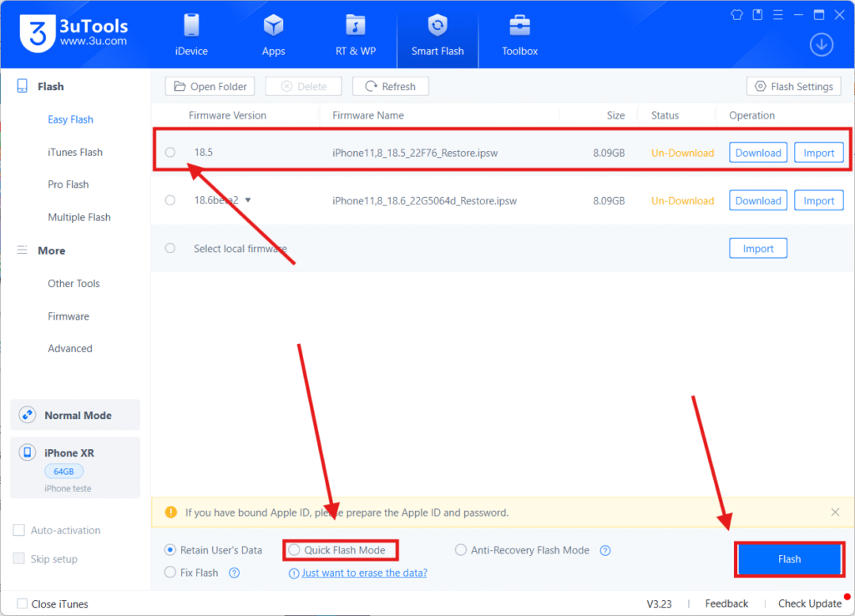The height and width of the screenshot is (616, 855).
Task: Open iTunes Flash in sidebar
Action: pos(75,152)
